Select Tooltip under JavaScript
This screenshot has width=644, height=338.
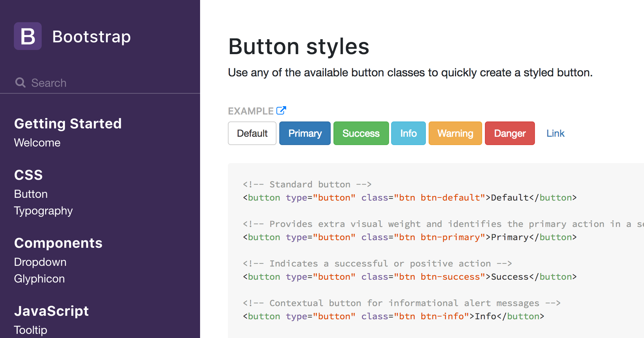pos(31,330)
